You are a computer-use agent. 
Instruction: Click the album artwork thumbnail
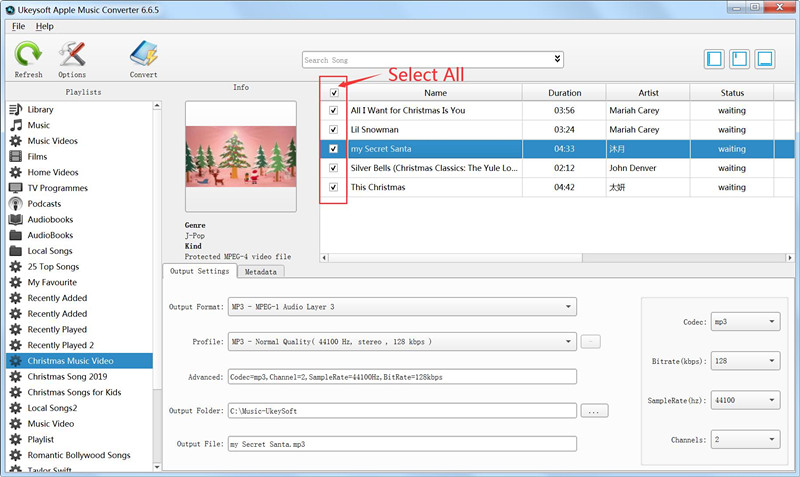coord(241,156)
